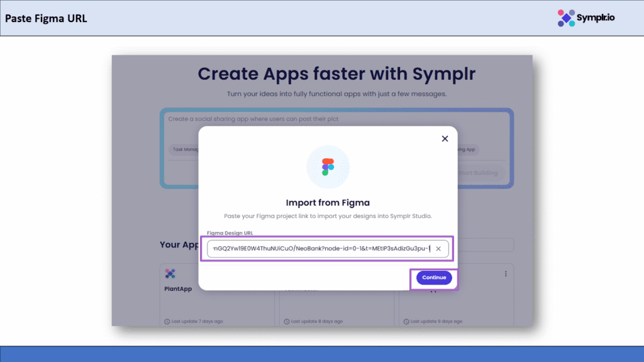Click the clock icon beside 'Last update 7 days ago'
This screenshot has width=644, height=362.
167,321
